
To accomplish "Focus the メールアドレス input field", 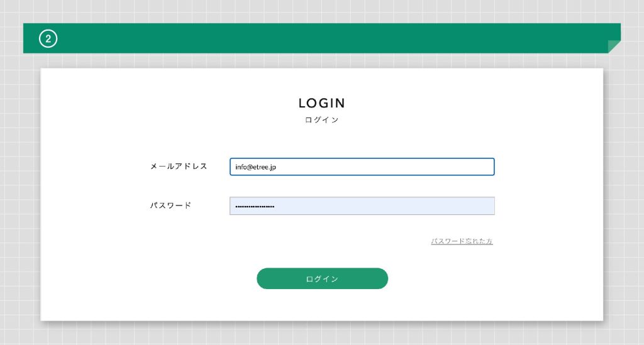I will [x=362, y=167].
